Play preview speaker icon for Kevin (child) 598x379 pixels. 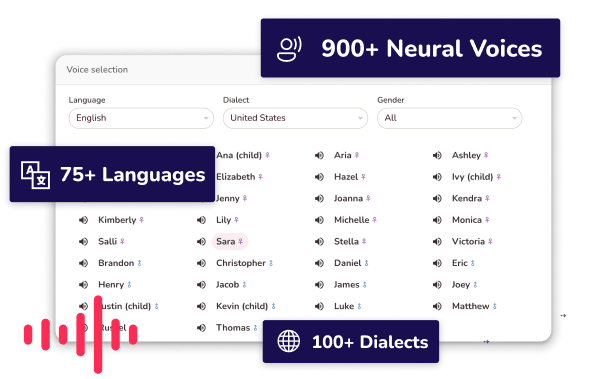[x=201, y=306]
